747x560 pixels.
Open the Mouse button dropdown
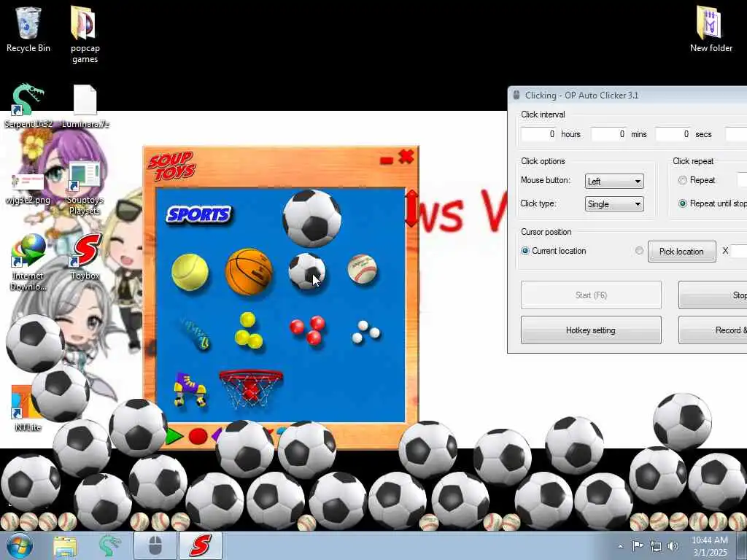click(x=614, y=181)
